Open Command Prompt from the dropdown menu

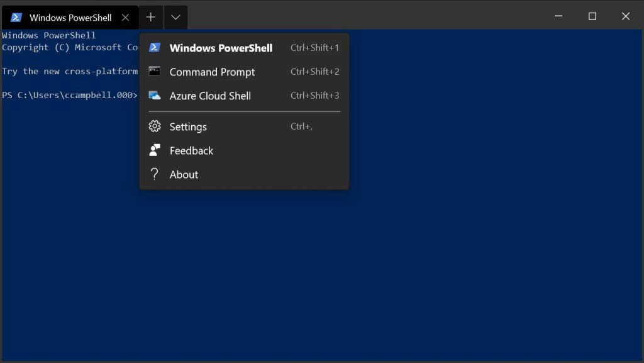click(212, 72)
